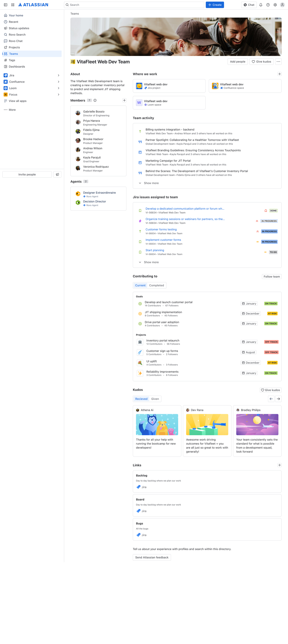Open the settings gear icon
Screen dimensions: 288x644
(x=275, y=5)
